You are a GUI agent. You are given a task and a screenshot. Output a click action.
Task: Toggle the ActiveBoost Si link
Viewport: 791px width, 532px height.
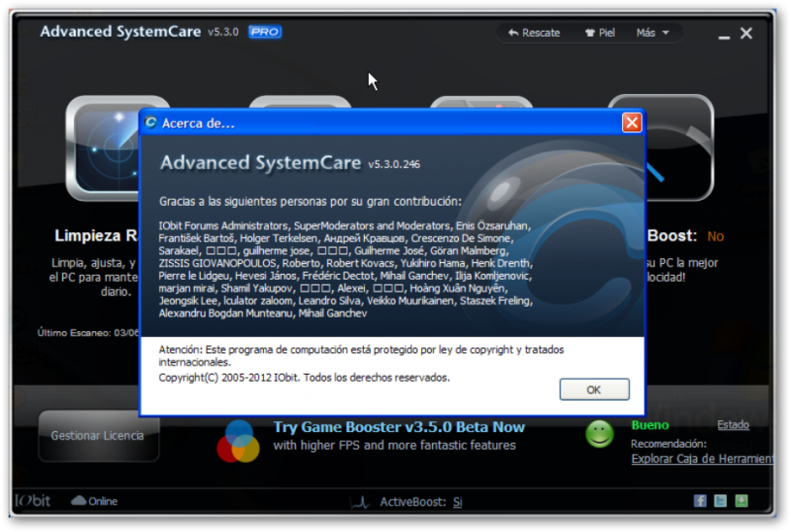coord(457,501)
